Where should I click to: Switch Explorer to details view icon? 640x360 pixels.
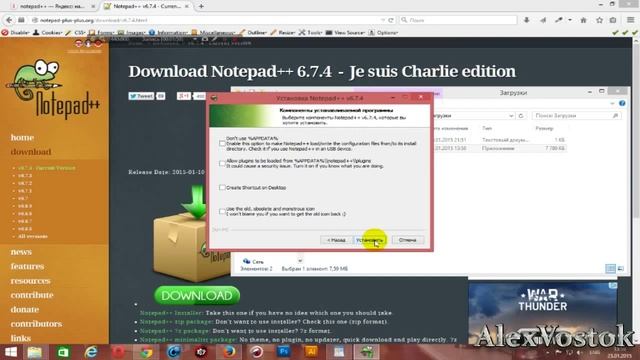pos(611,268)
